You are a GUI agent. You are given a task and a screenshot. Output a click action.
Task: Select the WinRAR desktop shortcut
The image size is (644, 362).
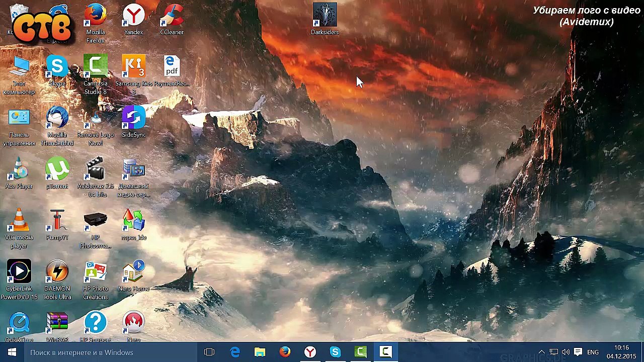click(57, 327)
